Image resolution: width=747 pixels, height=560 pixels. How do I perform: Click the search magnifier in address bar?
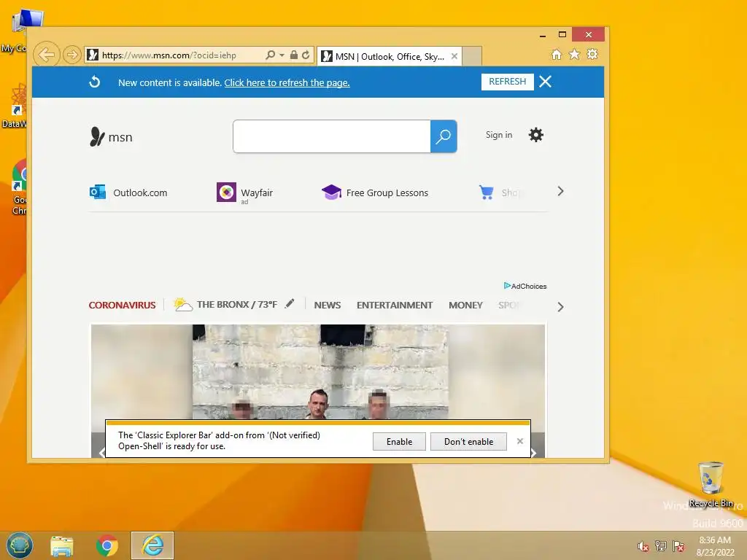tap(270, 55)
